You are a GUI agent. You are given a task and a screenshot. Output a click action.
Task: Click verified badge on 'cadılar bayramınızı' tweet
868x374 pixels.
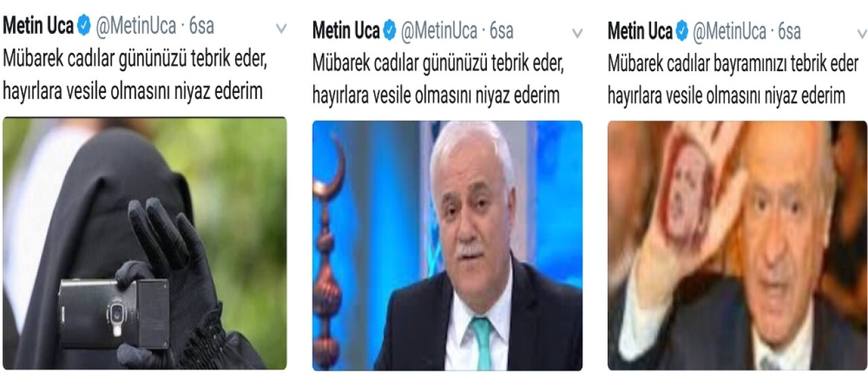682,30
